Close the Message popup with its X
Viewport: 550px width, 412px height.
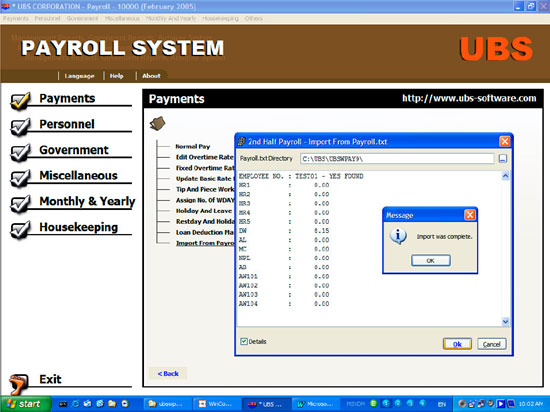click(470, 215)
